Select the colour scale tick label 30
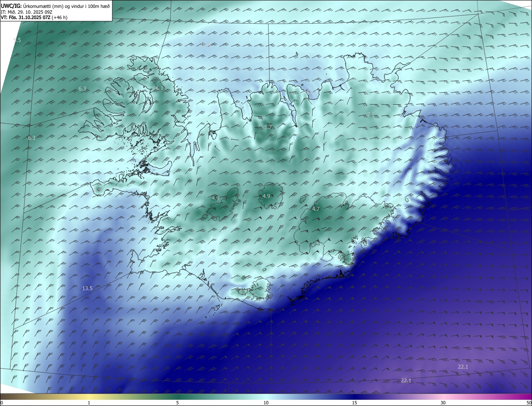Viewport: 532px width, 406px height. tap(443, 403)
